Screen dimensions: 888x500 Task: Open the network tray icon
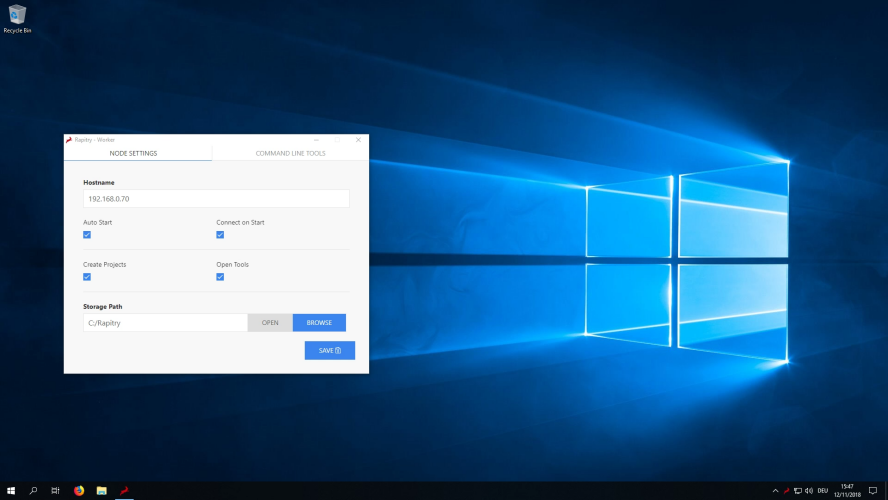coord(798,491)
